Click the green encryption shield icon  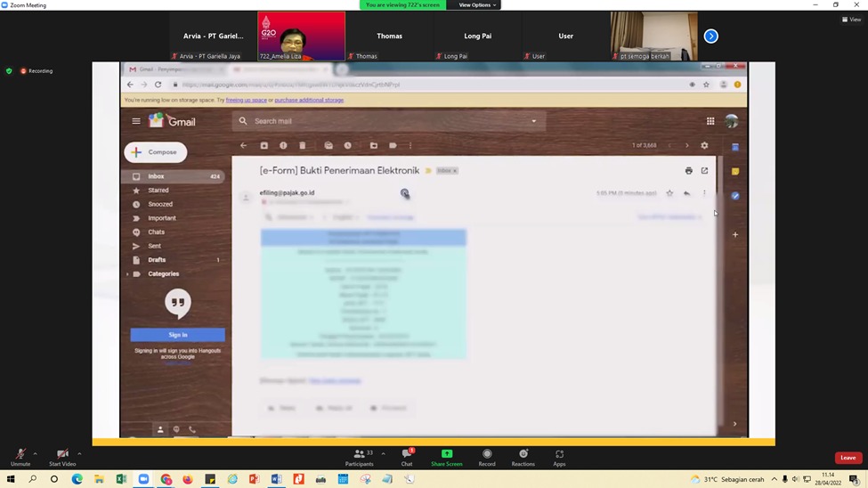click(9, 71)
